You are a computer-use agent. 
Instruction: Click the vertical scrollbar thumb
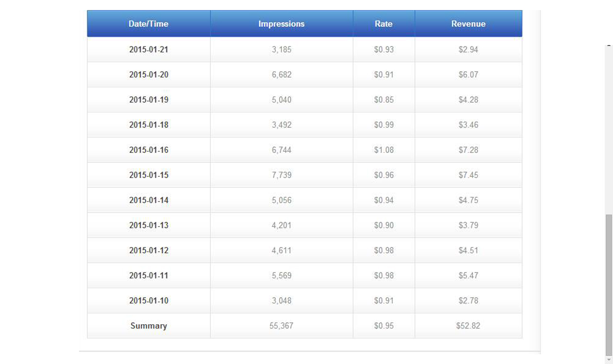[609, 285]
